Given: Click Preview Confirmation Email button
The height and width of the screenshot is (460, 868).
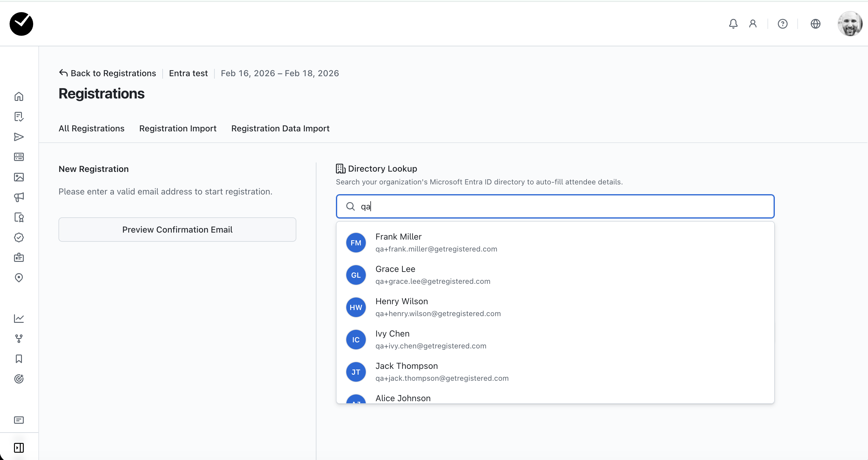Looking at the screenshot, I should [x=177, y=229].
